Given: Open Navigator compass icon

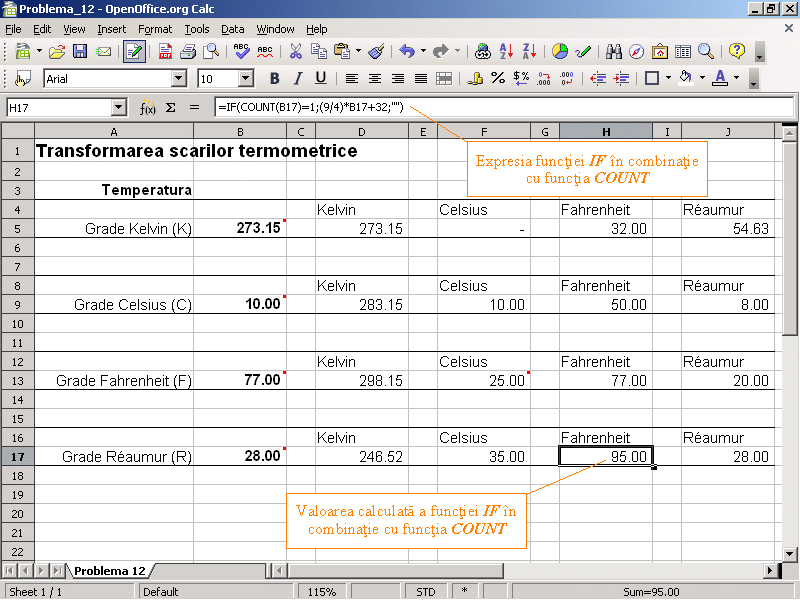Looking at the screenshot, I should click(x=636, y=52).
